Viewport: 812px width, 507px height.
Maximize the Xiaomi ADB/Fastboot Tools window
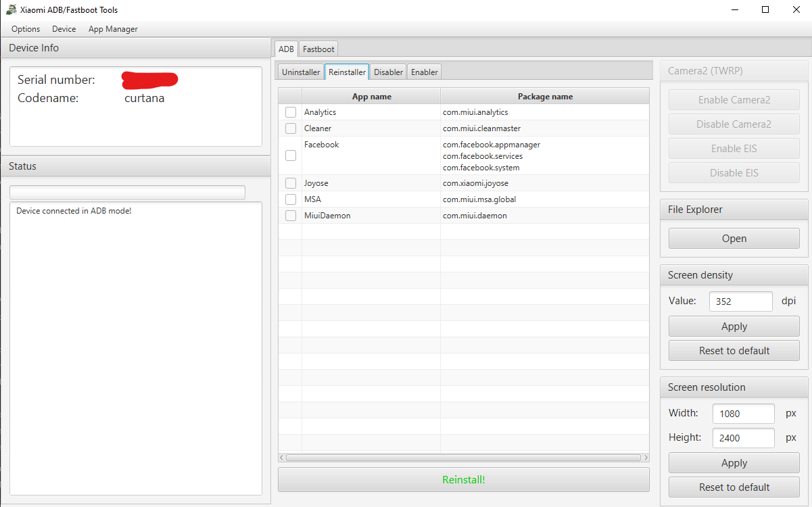pyautogui.click(x=765, y=9)
